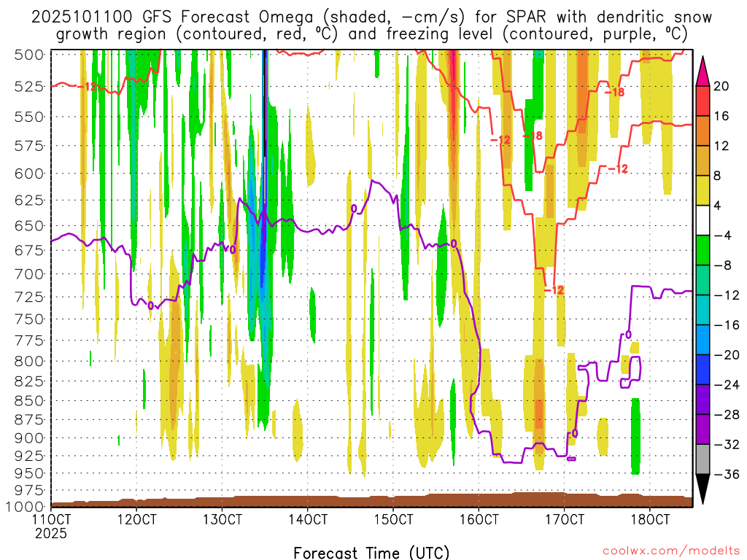Click the 150CT time axis label
Image resolution: width=747 pixels, height=560 pixels.
tap(393, 519)
